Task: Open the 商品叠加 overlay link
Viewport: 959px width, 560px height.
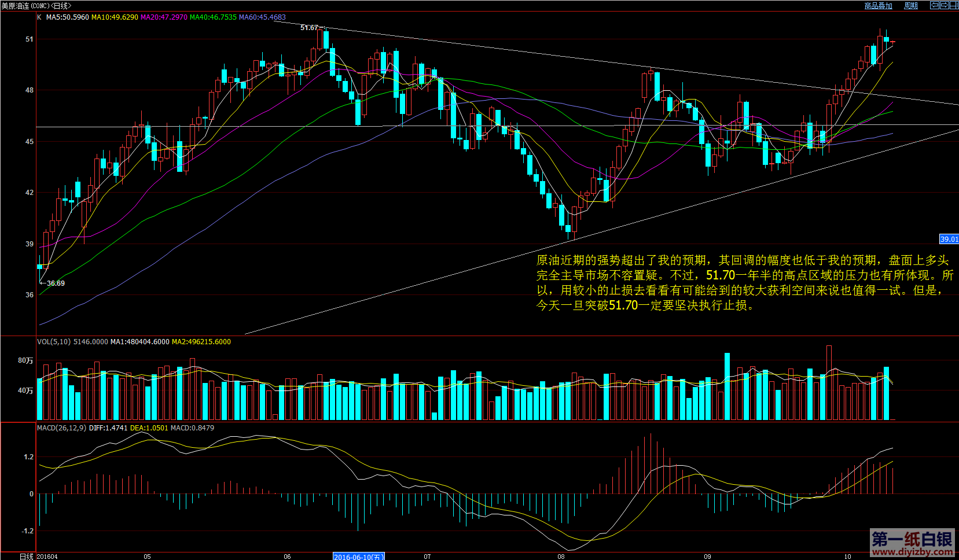Action: pyautogui.click(x=878, y=6)
